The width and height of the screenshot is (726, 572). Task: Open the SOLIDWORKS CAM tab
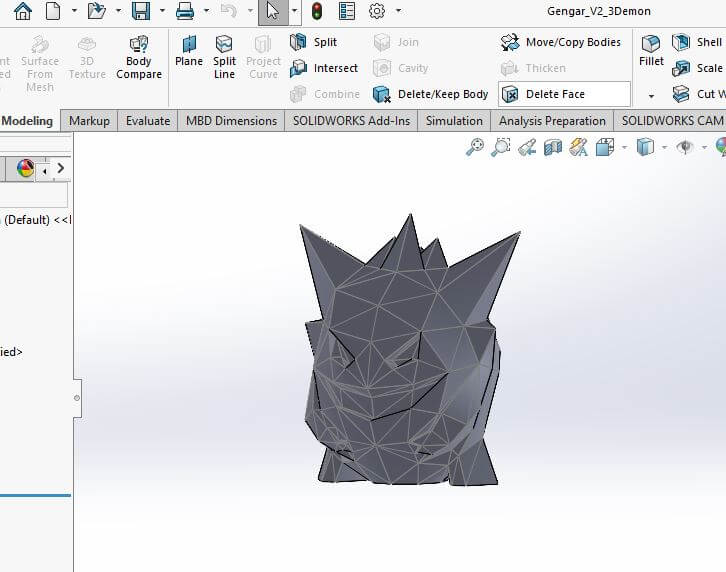point(670,121)
